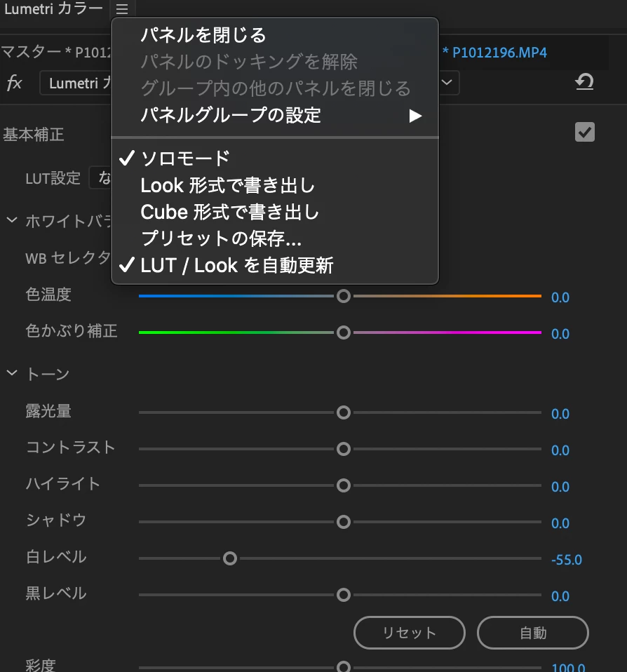The height and width of the screenshot is (672, 627).
Task: Collapse the トーン section chevron
Action: point(12,373)
